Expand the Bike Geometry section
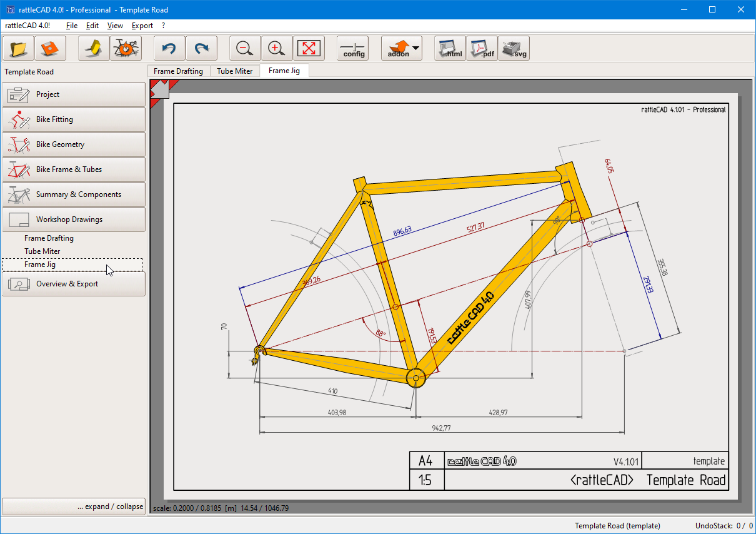Viewport: 756px width, 534px height. (74, 144)
